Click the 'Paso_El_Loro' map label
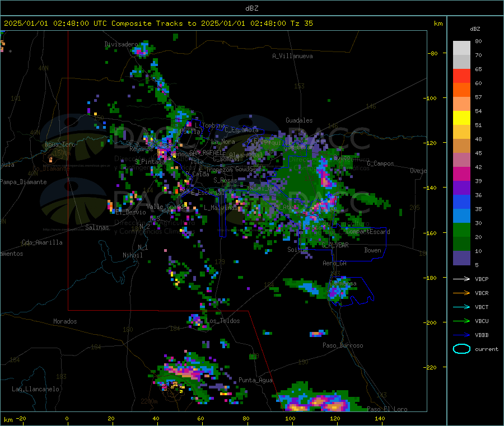The width and height of the screenshot is (504, 426). [387, 409]
